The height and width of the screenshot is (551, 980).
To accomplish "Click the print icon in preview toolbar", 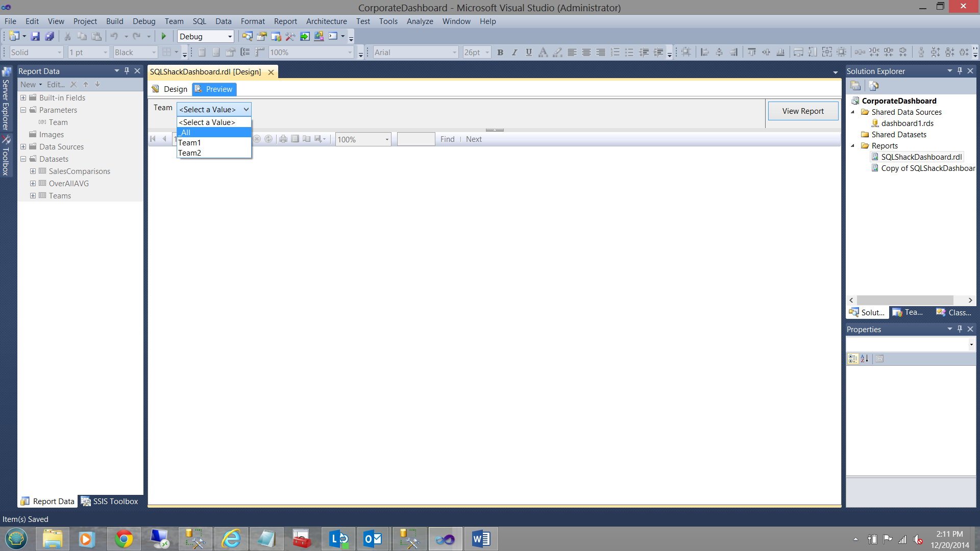I will click(x=283, y=139).
